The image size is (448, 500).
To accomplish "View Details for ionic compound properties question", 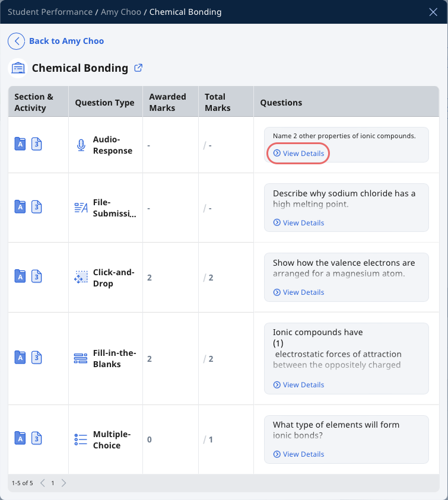I will [x=298, y=154].
